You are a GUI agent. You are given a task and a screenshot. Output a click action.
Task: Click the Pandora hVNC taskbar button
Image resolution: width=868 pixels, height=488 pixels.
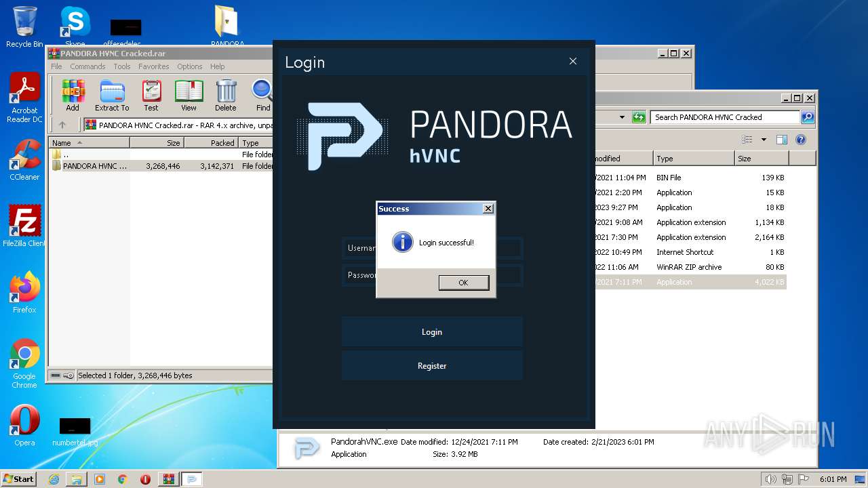coord(192,479)
